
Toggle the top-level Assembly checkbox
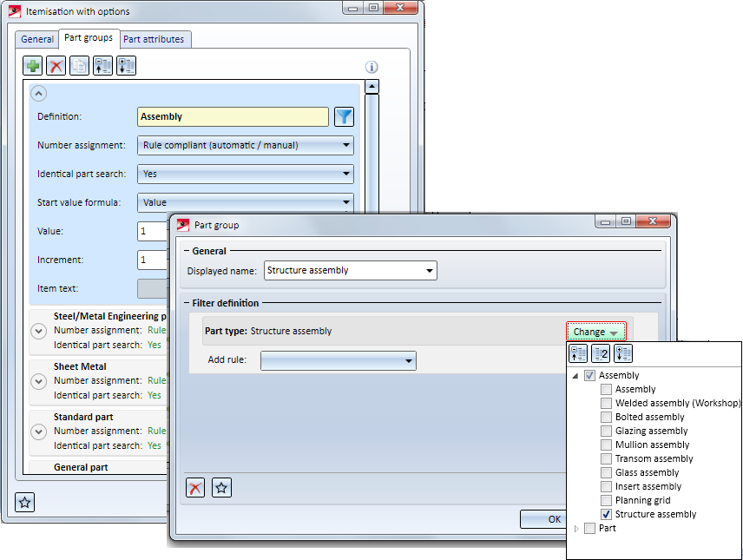tap(589, 376)
